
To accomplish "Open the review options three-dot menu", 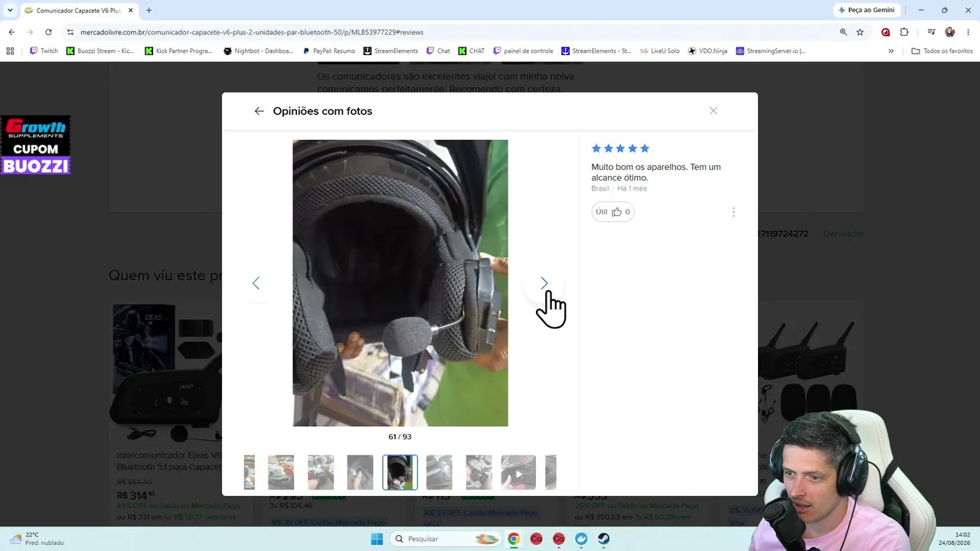I will click(733, 212).
